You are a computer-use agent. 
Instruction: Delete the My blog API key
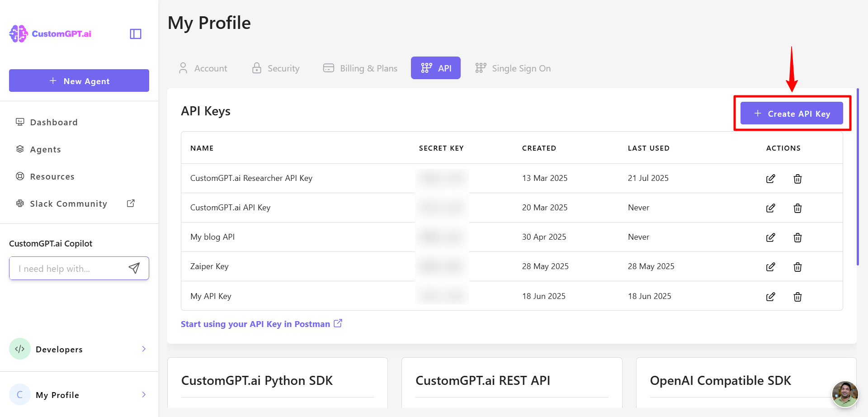pyautogui.click(x=797, y=237)
